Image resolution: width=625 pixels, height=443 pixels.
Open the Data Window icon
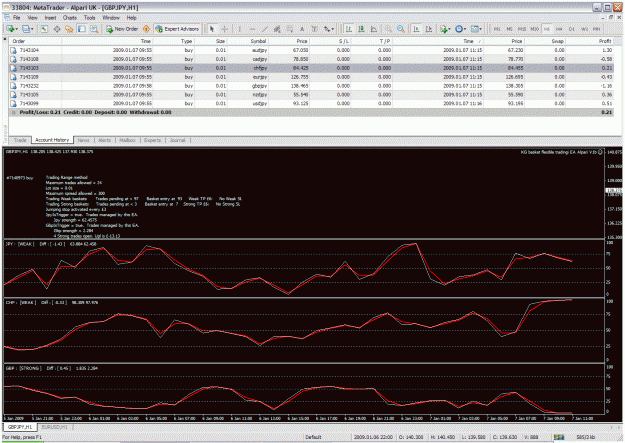pyautogui.click(x=57, y=29)
